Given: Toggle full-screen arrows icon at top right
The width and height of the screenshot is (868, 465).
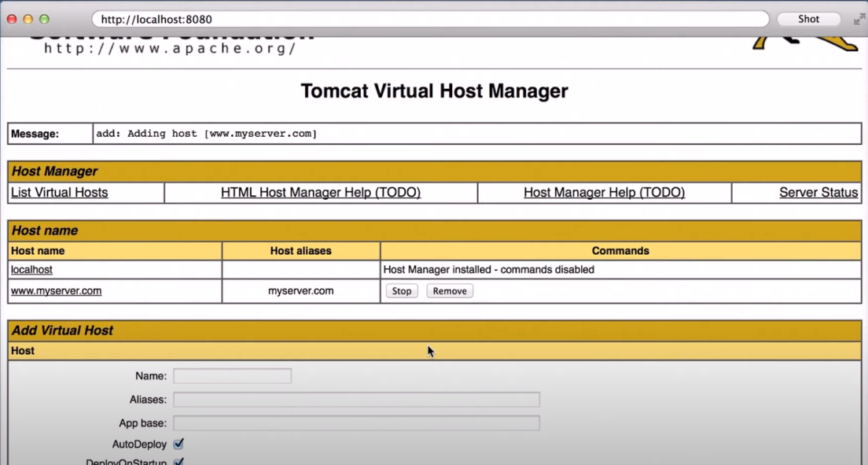Looking at the screenshot, I should (859, 20).
